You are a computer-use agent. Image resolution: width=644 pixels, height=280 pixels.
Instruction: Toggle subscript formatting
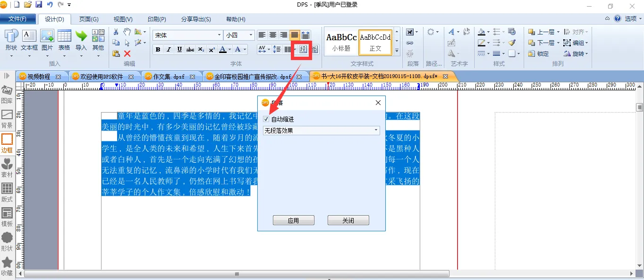201,50
